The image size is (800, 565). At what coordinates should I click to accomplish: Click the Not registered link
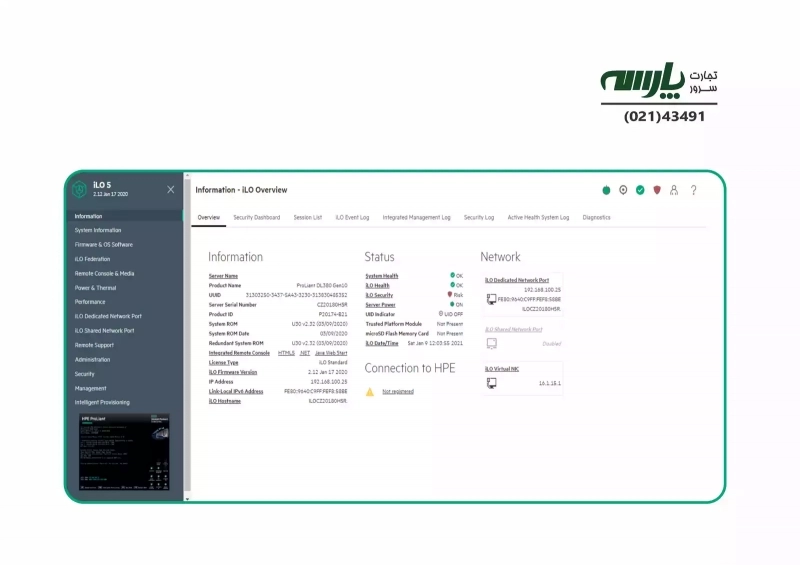(397, 392)
